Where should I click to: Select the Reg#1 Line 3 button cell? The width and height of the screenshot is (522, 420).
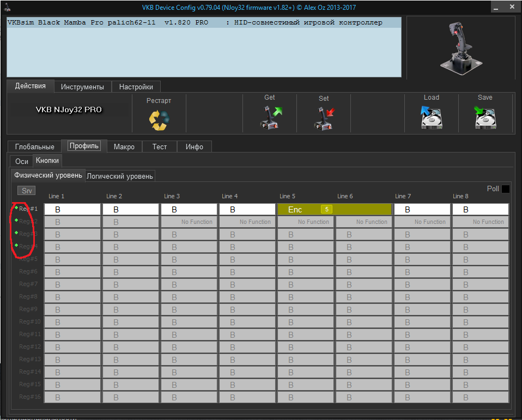pyautogui.click(x=189, y=209)
